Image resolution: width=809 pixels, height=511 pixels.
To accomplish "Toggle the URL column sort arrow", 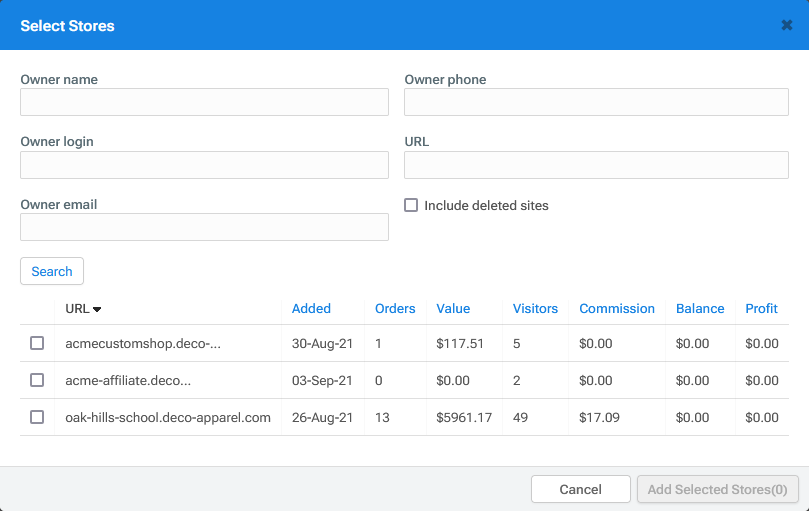I will coord(97,309).
